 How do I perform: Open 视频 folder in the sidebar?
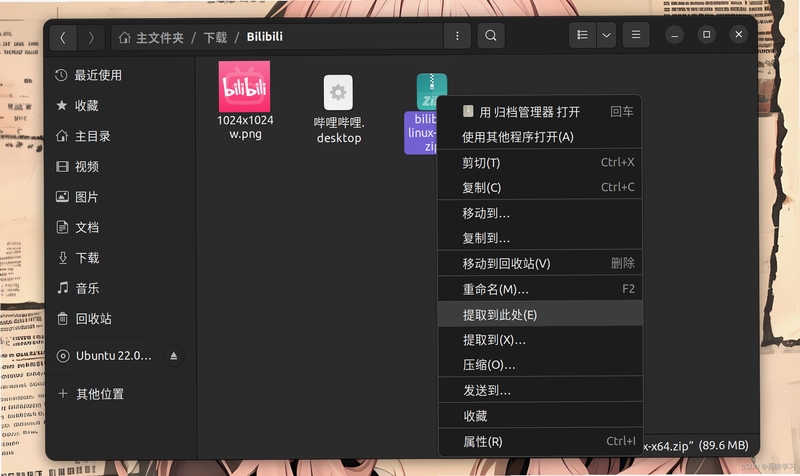tap(121, 167)
